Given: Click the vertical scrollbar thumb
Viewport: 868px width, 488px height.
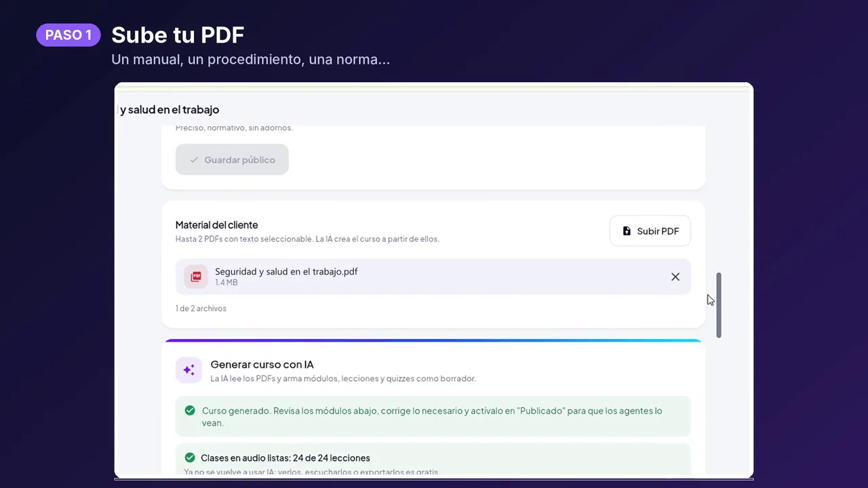Looking at the screenshot, I should click(719, 305).
